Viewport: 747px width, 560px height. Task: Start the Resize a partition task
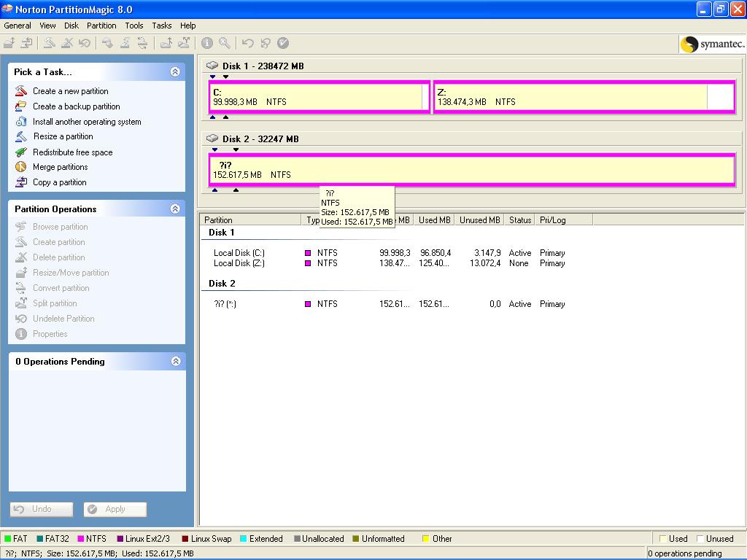click(x=63, y=136)
